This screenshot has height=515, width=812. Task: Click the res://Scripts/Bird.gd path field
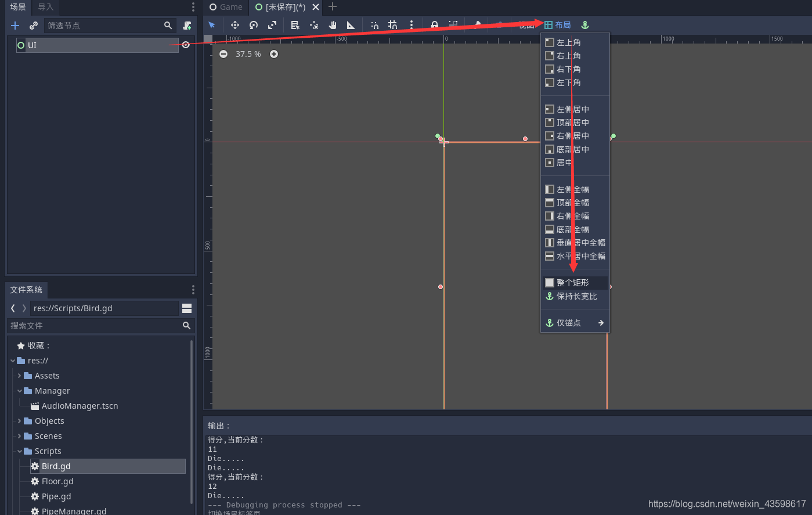tap(104, 308)
